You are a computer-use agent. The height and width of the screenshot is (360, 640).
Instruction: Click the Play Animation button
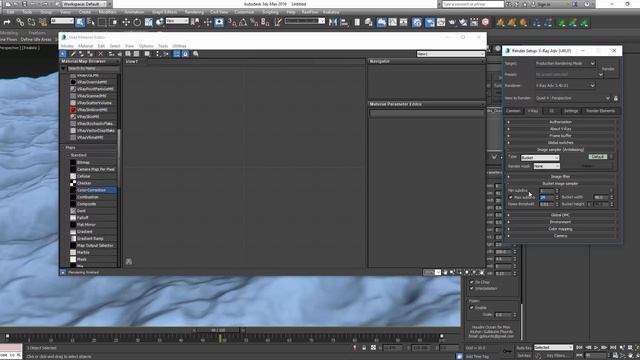596,348
